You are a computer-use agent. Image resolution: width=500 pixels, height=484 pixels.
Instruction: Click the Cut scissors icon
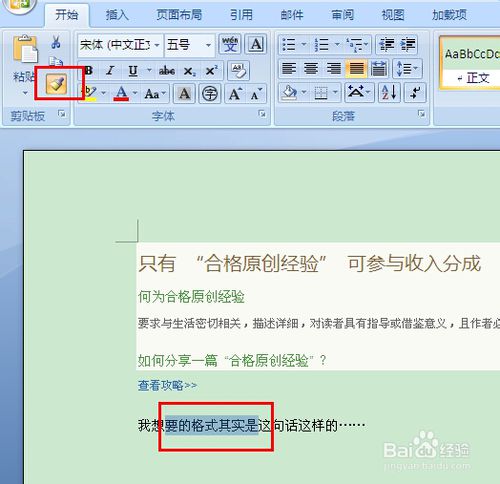[56, 42]
